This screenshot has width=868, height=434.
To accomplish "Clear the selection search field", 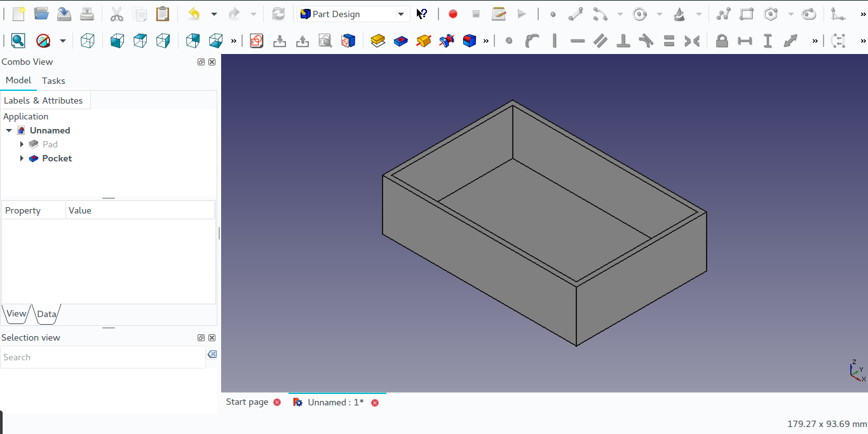I will coord(212,355).
